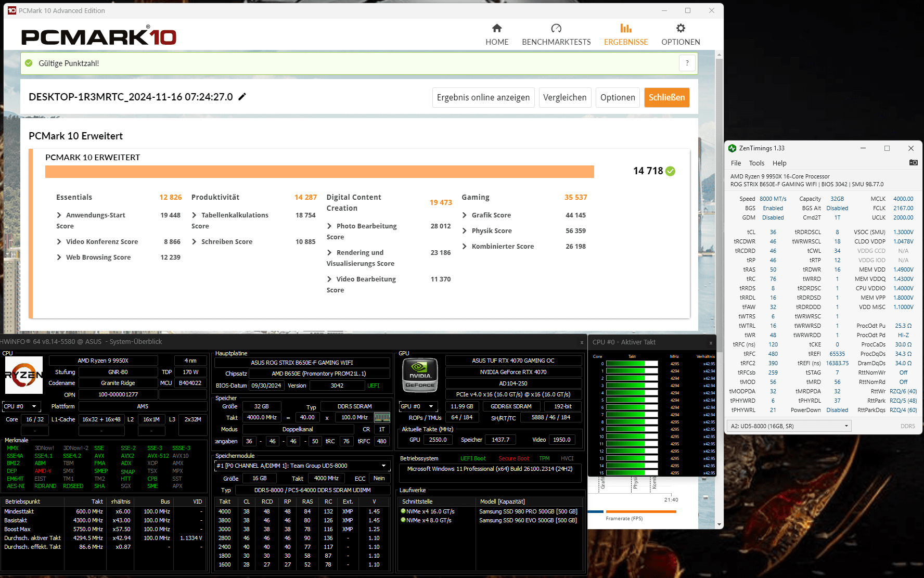924x578 pixels.
Task: Click the Gaming score 35 537
Action: pos(575,197)
